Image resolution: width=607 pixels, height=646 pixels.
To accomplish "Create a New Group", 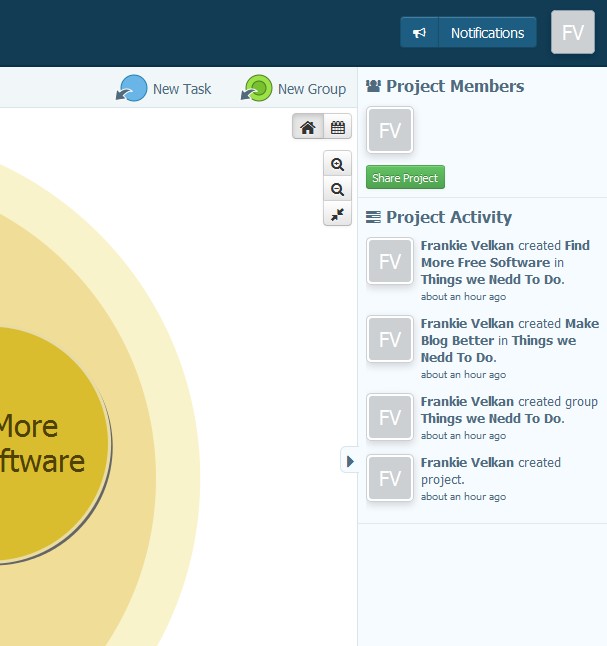I will (x=293, y=88).
